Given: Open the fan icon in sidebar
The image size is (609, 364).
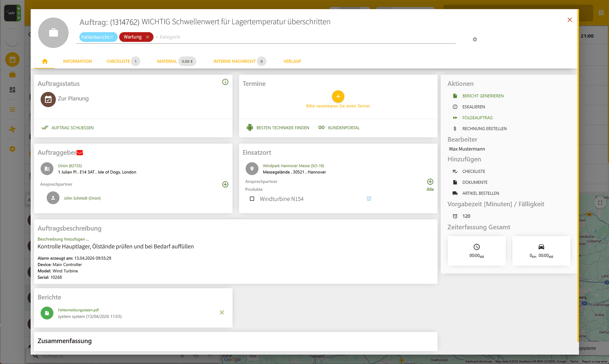Looking at the screenshot, I should tap(12, 129).
